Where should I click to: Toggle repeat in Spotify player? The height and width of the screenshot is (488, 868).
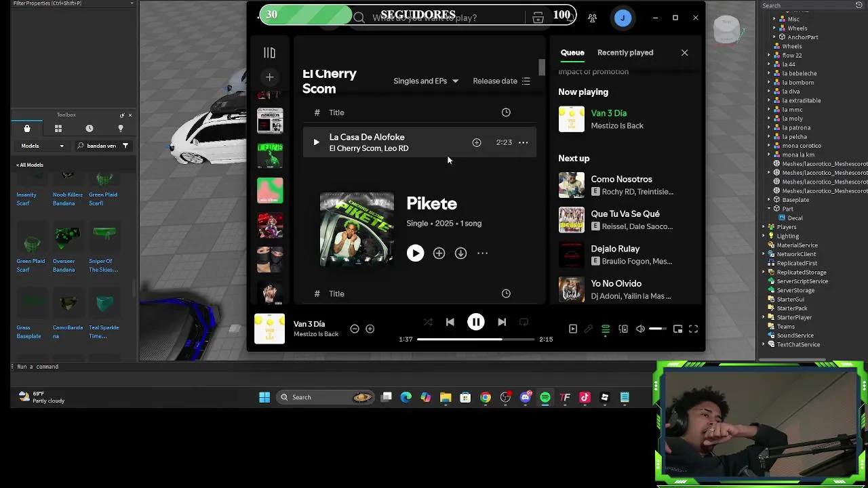[x=524, y=323]
